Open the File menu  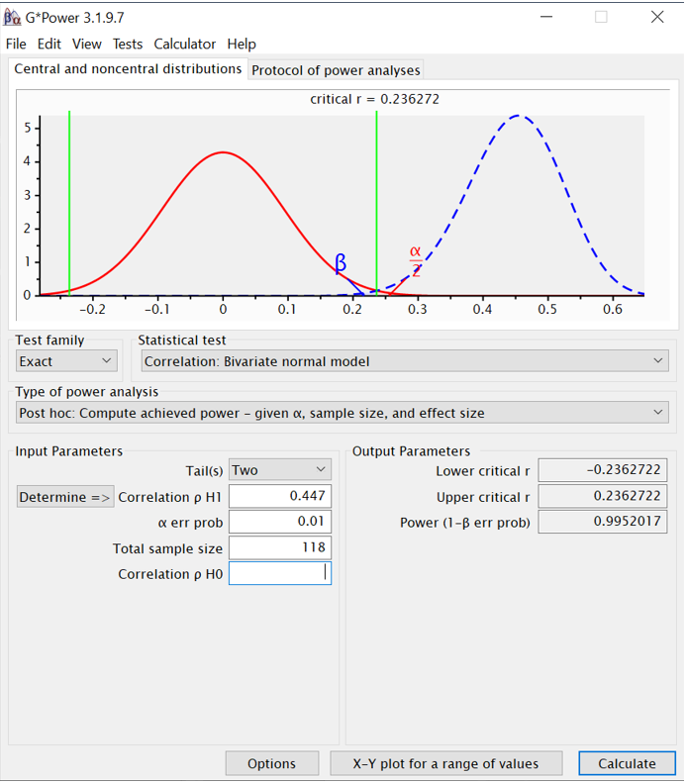click(16, 44)
